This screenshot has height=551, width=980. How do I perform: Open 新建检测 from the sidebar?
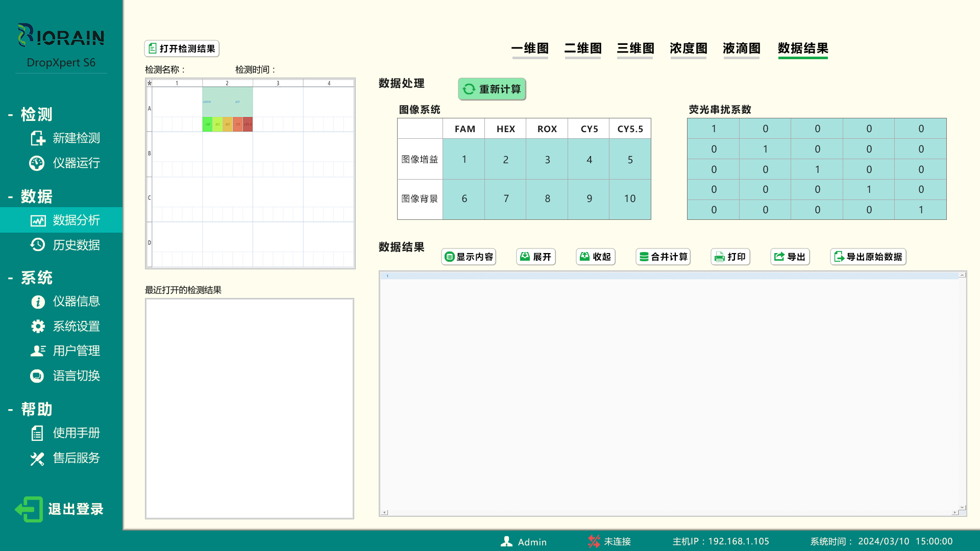76,138
